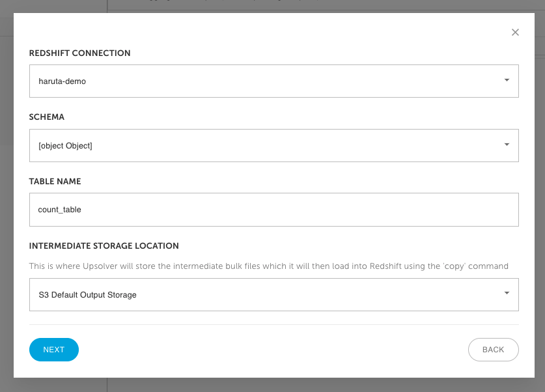Expand the Intermediate Storage Location arrow
This screenshot has height=392, width=545.
(x=507, y=293)
